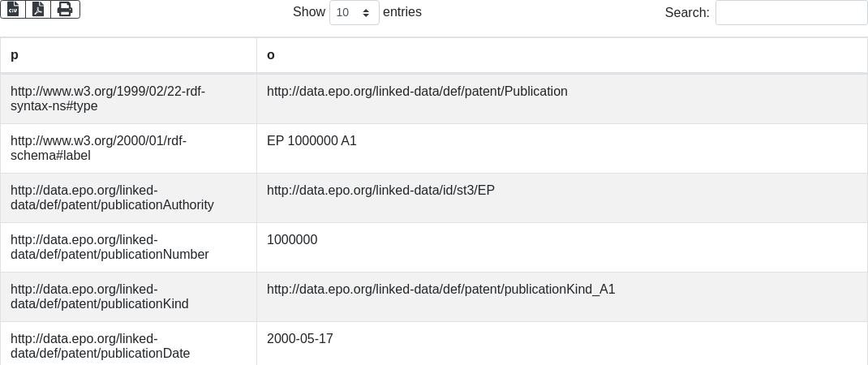Click the publicationKind_A1 URL value
The height and width of the screenshot is (365, 868).
point(440,289)
